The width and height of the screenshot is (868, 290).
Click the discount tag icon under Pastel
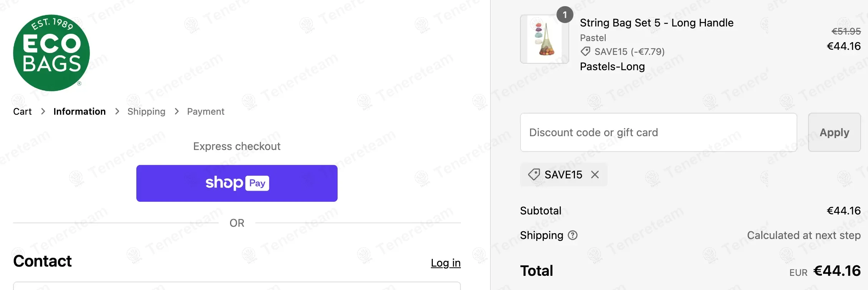click(585, 51)
